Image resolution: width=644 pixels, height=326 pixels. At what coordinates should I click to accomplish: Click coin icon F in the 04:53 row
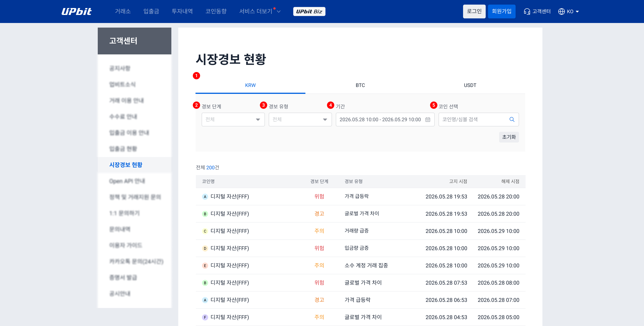(205, 318)
